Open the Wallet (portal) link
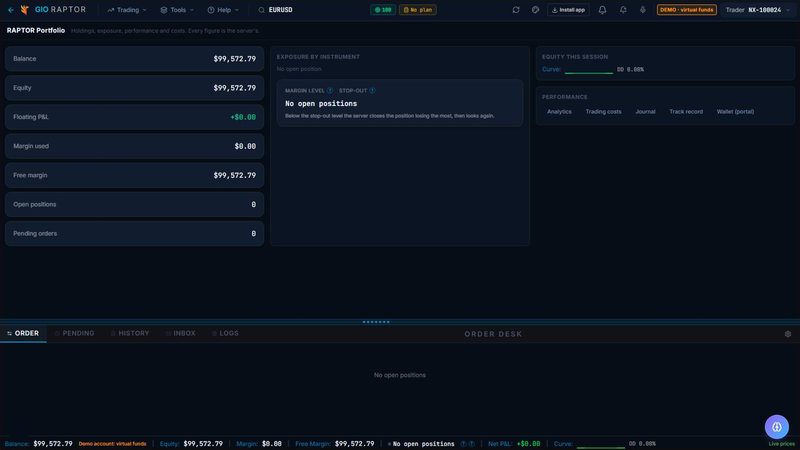Viewport: 800px width, 450px height. tap(735, 111)
